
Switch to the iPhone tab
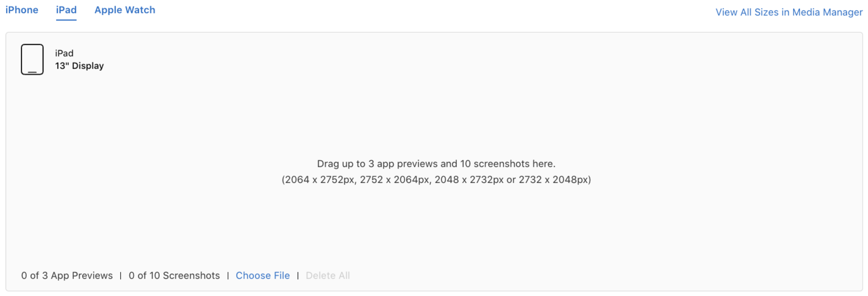click(22, 10)
